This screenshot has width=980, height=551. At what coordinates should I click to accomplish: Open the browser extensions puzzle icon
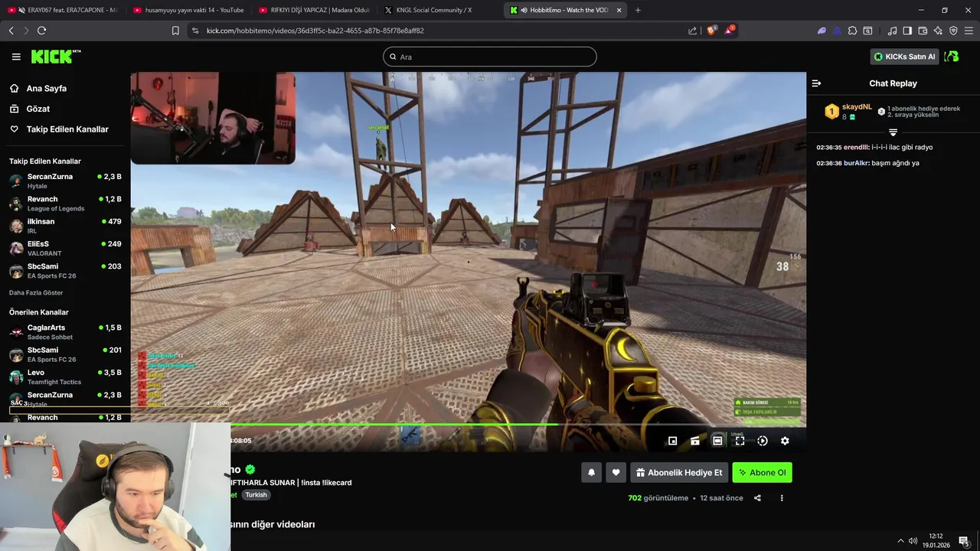click(x=852, y=31)
